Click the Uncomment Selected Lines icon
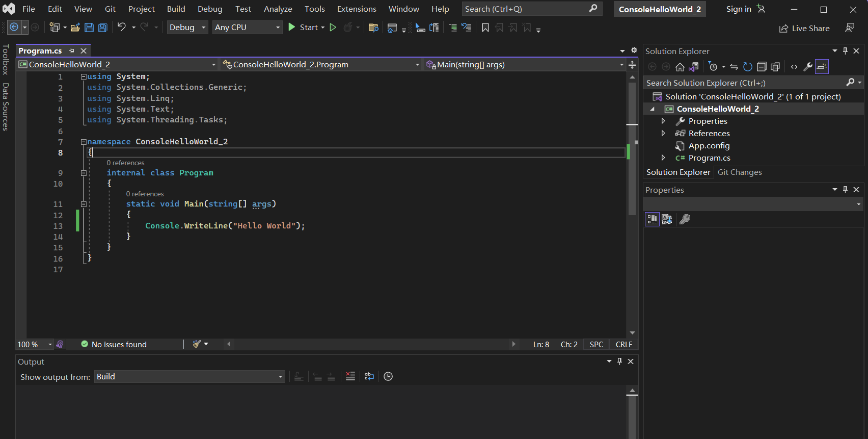 pos(467,28)
